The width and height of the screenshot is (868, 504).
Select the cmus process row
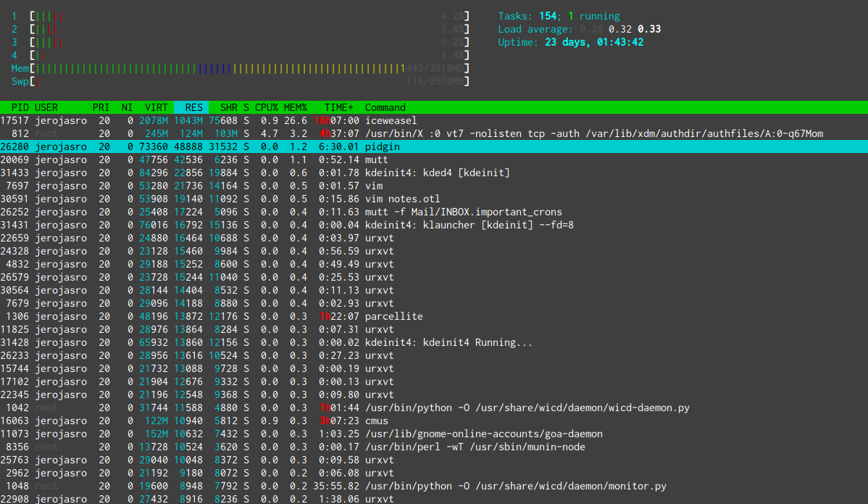coord(434,421)
